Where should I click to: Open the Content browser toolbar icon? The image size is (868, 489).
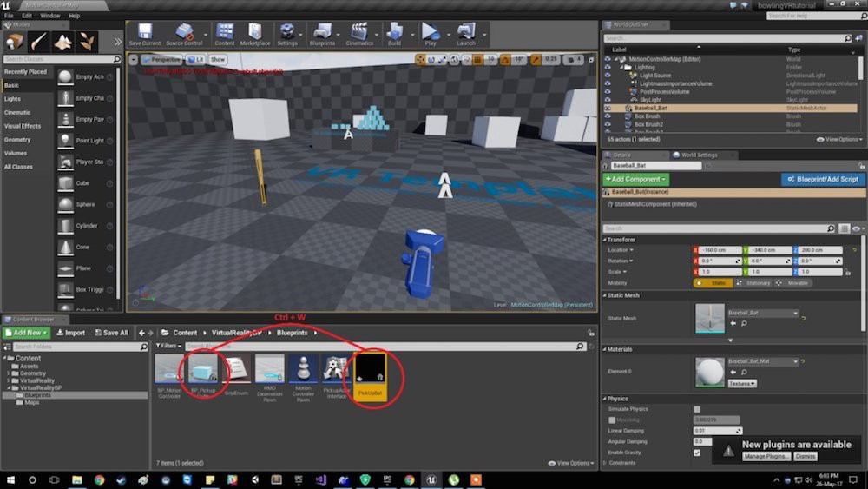pos(225,35)
